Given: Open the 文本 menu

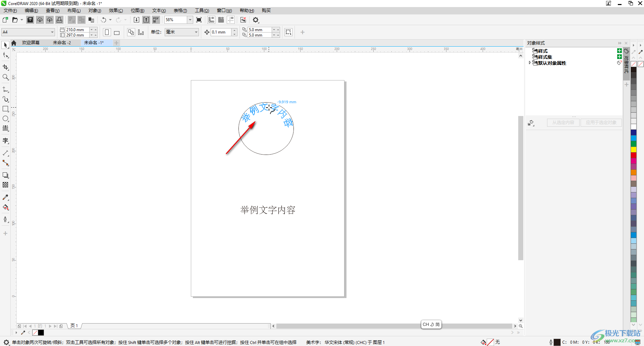Looking at the screenshot, I should (158, 10).
